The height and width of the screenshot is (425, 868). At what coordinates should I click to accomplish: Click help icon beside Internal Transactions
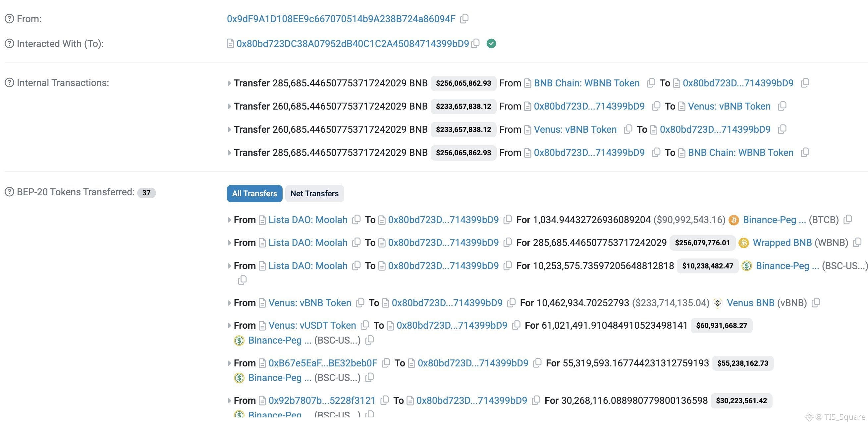point(9,83)
